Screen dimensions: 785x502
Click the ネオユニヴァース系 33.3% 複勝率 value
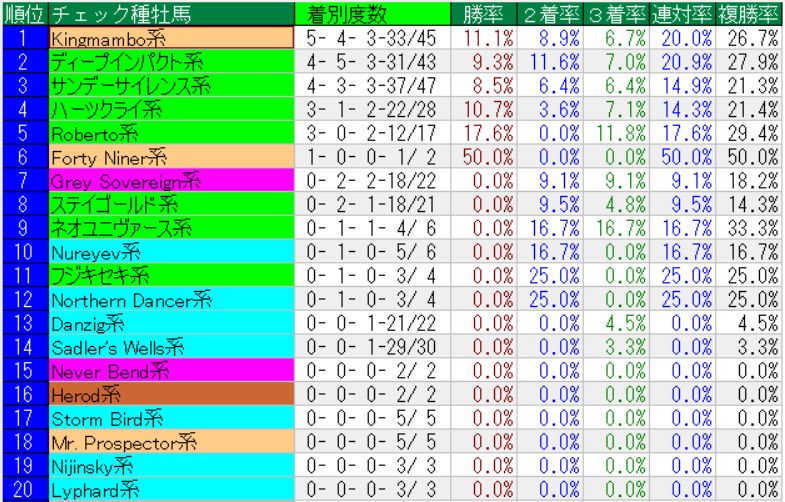(748, 228)
